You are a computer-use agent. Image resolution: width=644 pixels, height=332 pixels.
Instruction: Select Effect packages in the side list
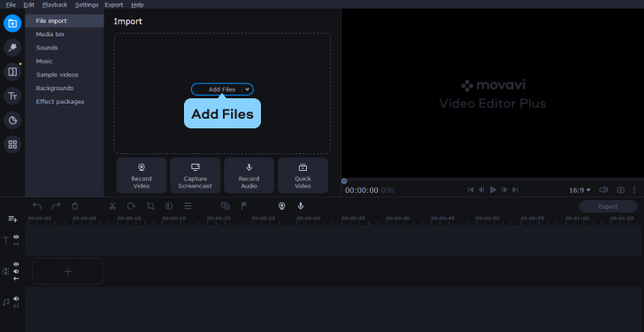coord(65,102)
